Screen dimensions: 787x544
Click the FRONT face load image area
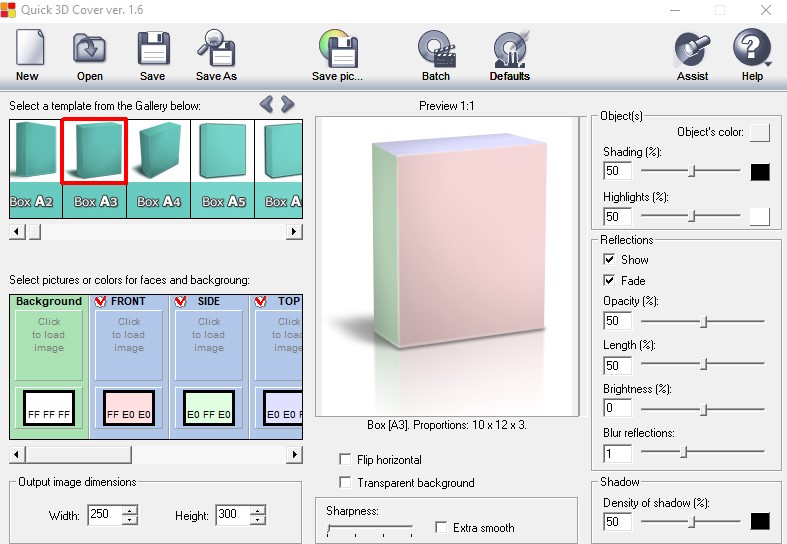click(x=129, y=336)
